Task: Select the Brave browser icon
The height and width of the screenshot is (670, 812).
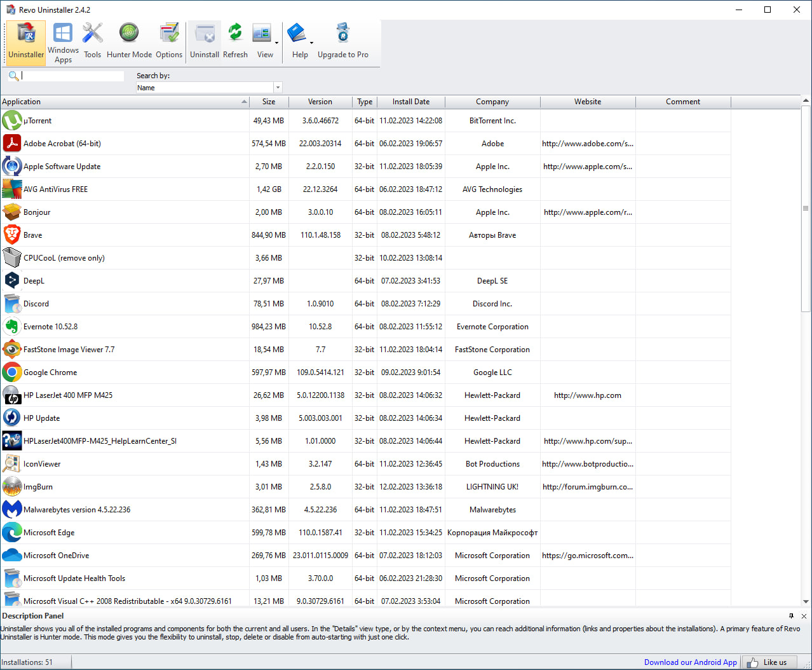Action: coord(11,235)
